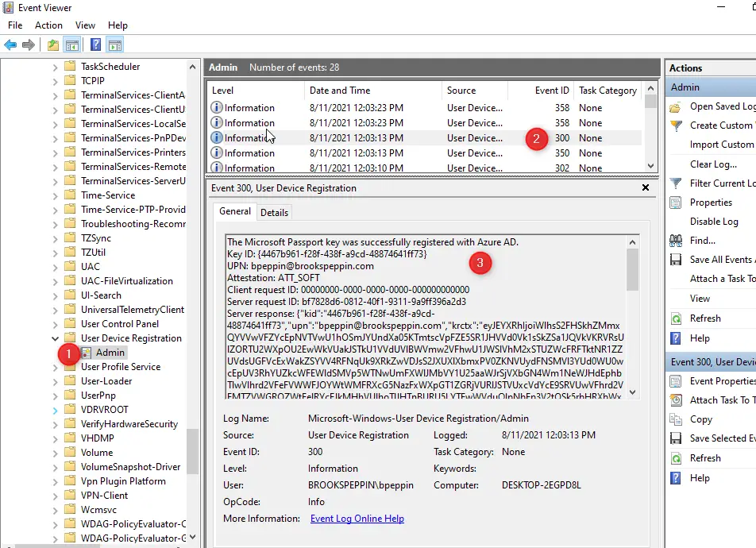
Task: Click the Save All Events floppy icon
Action: click(x=676, y=260)
